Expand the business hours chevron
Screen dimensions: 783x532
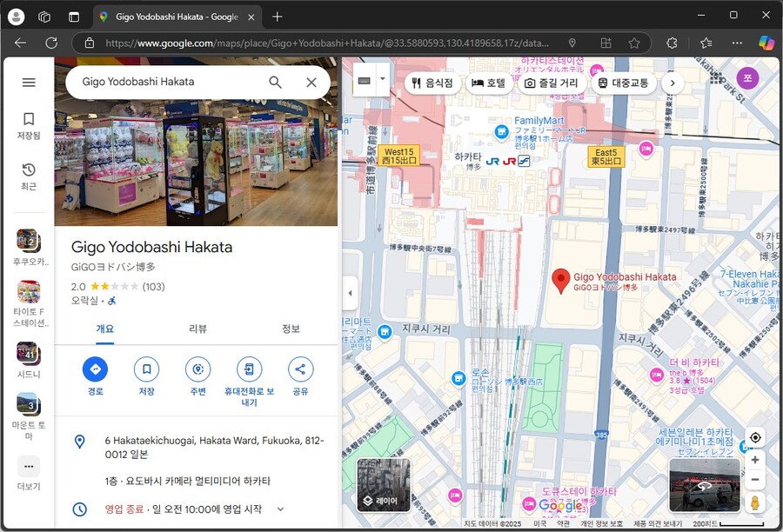tap(281, 509)
